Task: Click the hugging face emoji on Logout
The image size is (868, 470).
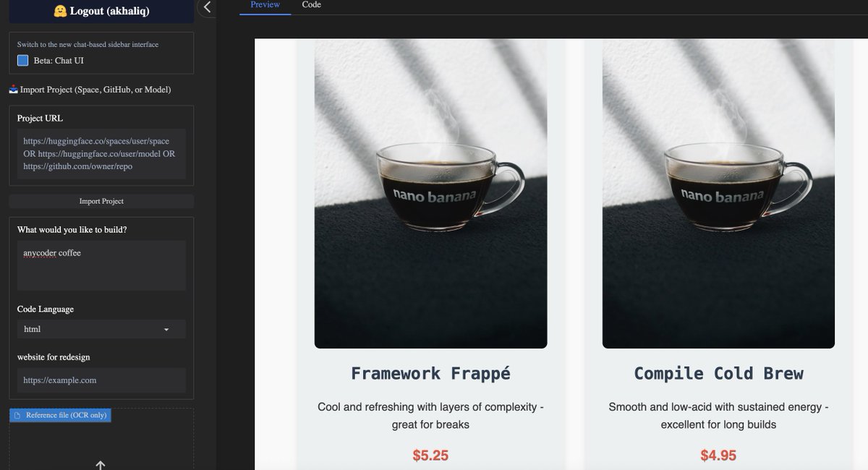Action: (x=60, y=11)
